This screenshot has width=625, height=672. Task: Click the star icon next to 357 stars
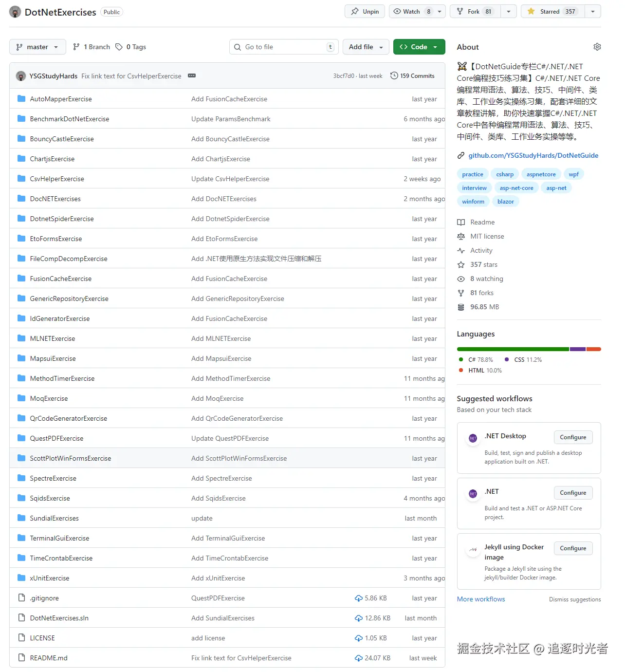click(x=461, y=264)
